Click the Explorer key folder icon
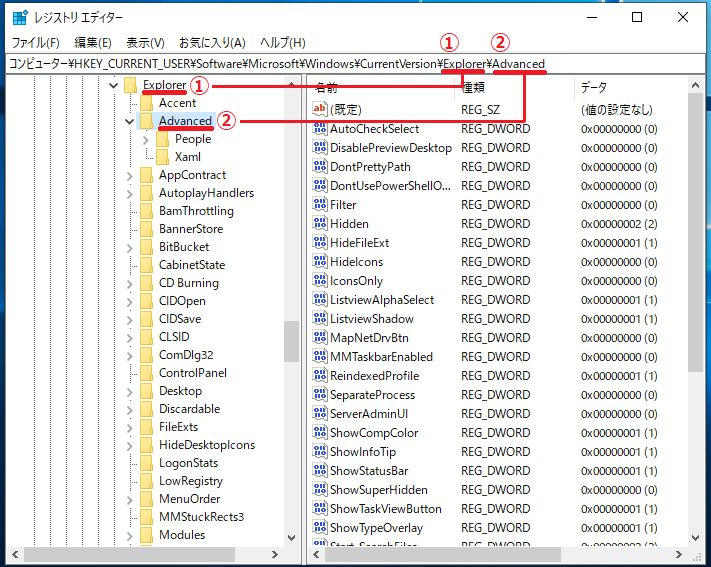This screenshot has height=567, width=711. click(x=131, y=85)
